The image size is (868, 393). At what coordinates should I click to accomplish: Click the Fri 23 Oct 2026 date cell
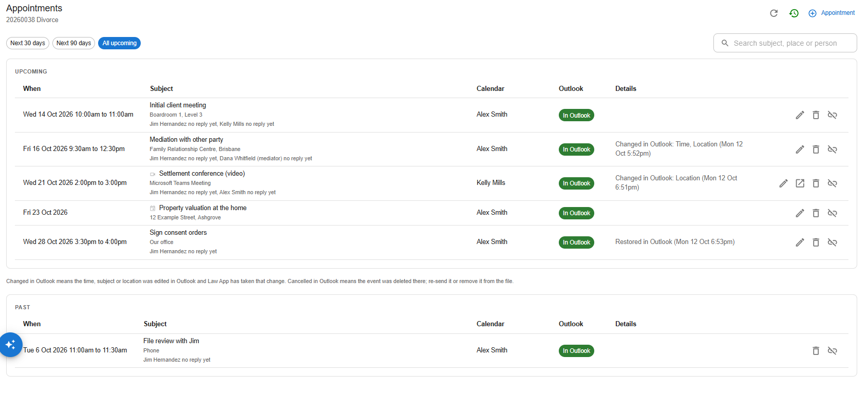(45, 213)
